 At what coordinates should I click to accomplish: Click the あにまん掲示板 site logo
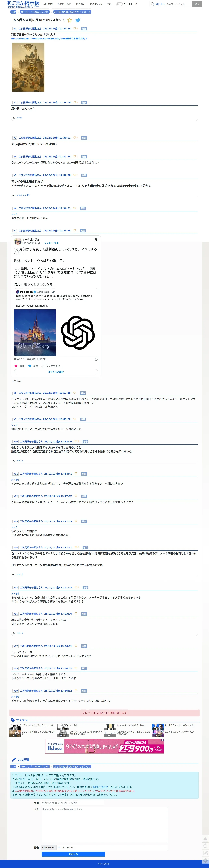(23, 4)
